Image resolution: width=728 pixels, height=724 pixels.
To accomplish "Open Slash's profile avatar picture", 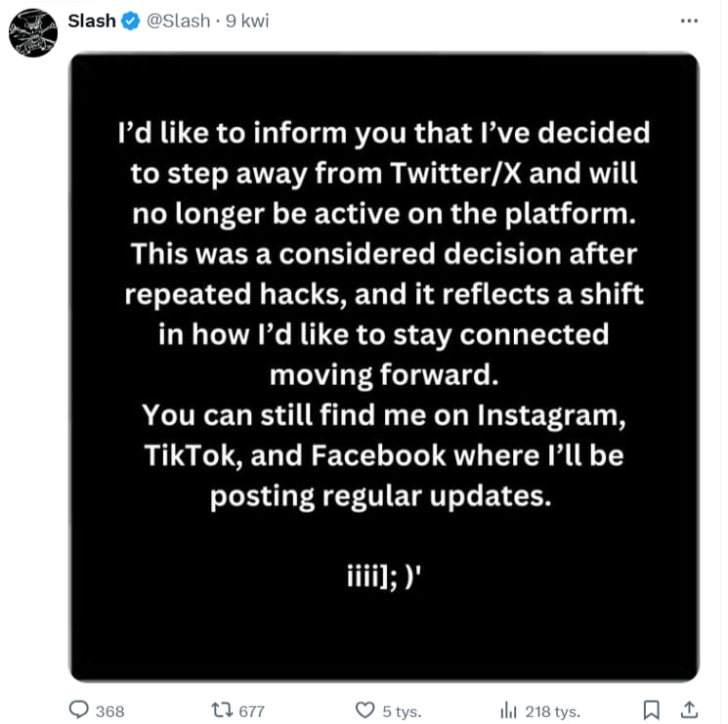I will coord(33,33).
